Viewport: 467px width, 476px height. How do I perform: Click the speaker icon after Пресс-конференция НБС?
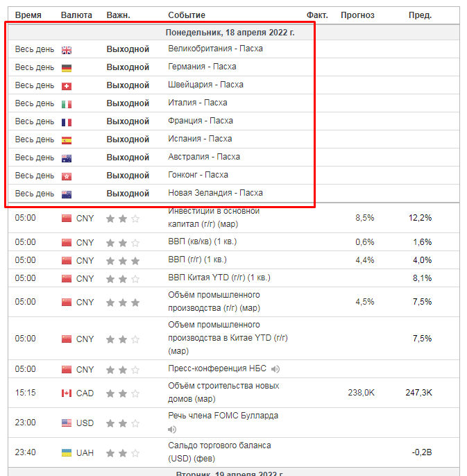coord(275,369)
